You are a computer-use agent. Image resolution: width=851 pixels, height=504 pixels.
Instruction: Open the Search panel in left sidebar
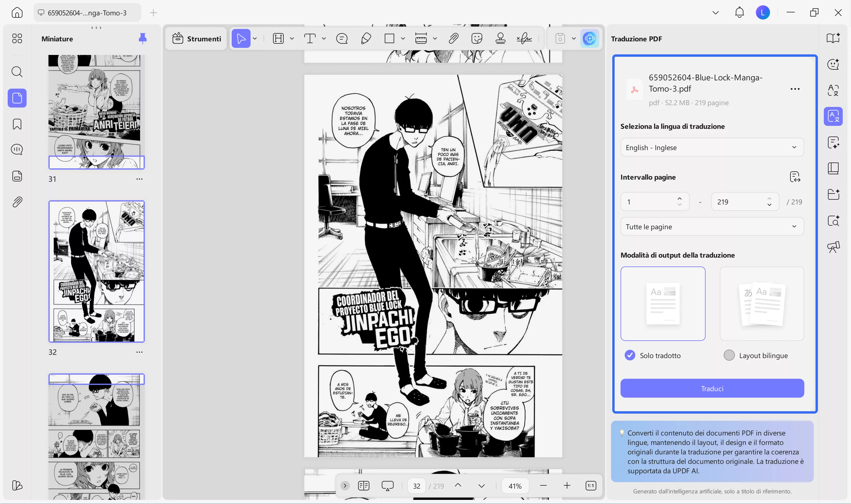17,72
